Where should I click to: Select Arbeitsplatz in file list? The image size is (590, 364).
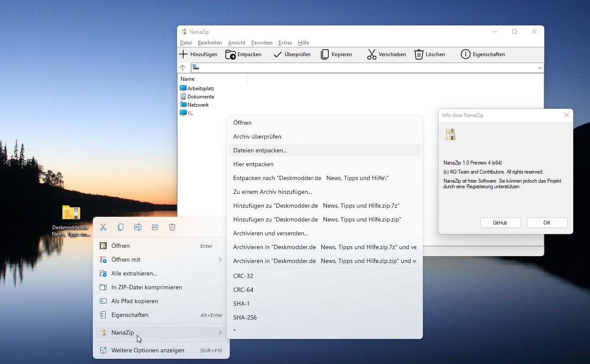point(197,89)
